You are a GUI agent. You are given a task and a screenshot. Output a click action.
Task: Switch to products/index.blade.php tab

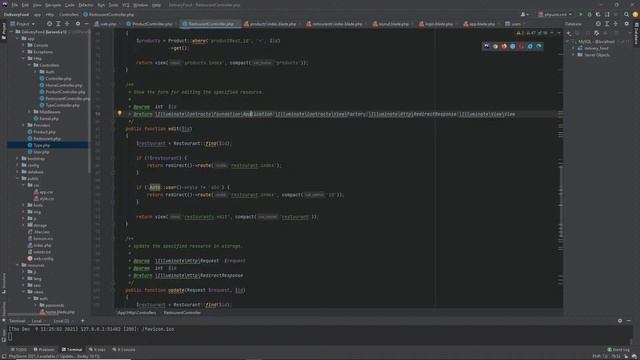271,24
